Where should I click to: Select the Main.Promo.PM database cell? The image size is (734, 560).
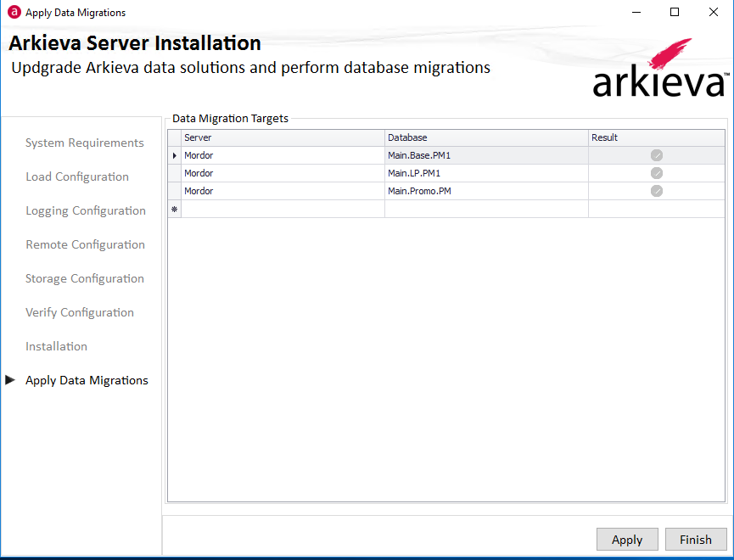[486, 191]
